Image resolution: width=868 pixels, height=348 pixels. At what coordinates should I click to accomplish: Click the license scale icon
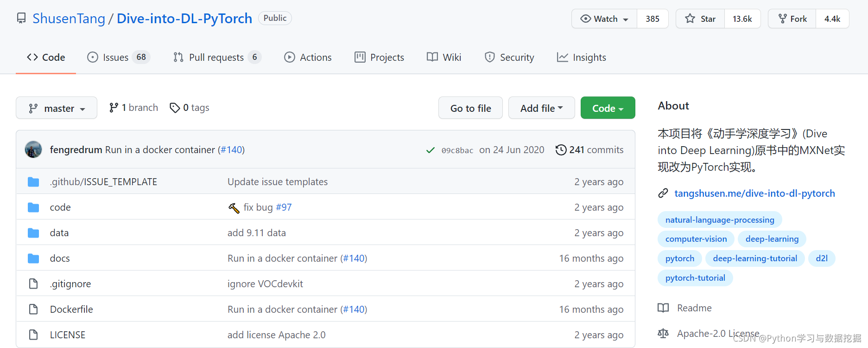(663, 333)
